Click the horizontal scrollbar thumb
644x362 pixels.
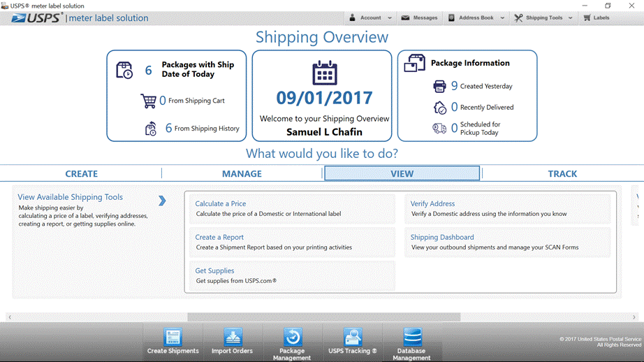click(x=323, y=317)
